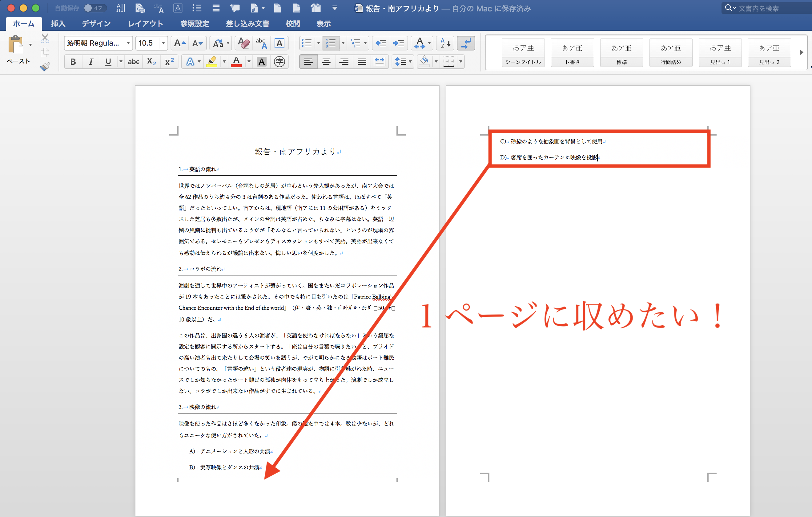Screen dimensions: 812x517
Task: Decrease font size with the small A button
Action: [x=197, y=43]
